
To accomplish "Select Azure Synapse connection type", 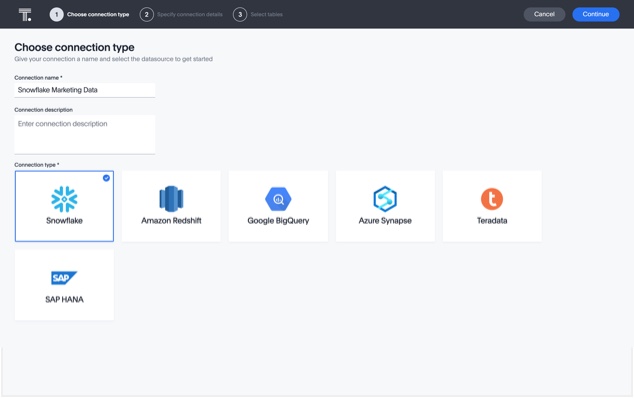I will coord(385,206).
